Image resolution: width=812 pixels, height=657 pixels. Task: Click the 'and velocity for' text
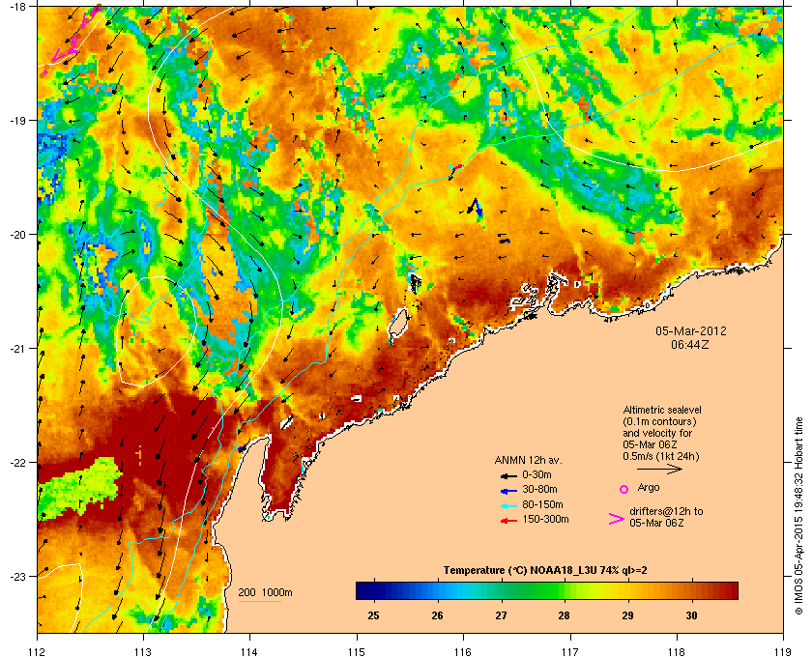(x=657, y=433)
